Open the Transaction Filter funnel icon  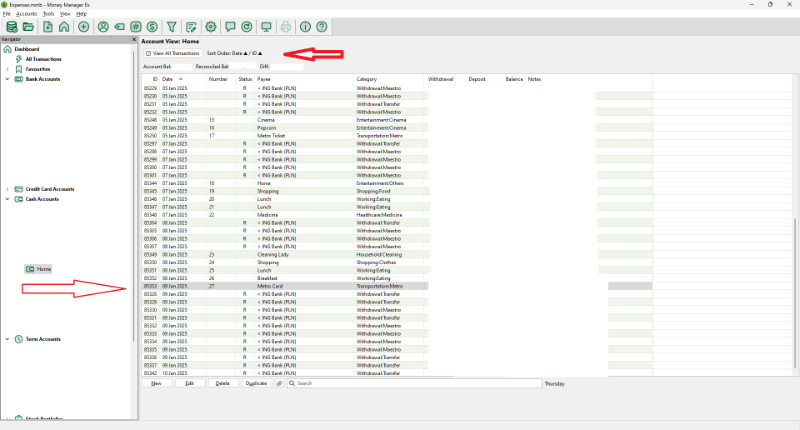pos(171,27)
